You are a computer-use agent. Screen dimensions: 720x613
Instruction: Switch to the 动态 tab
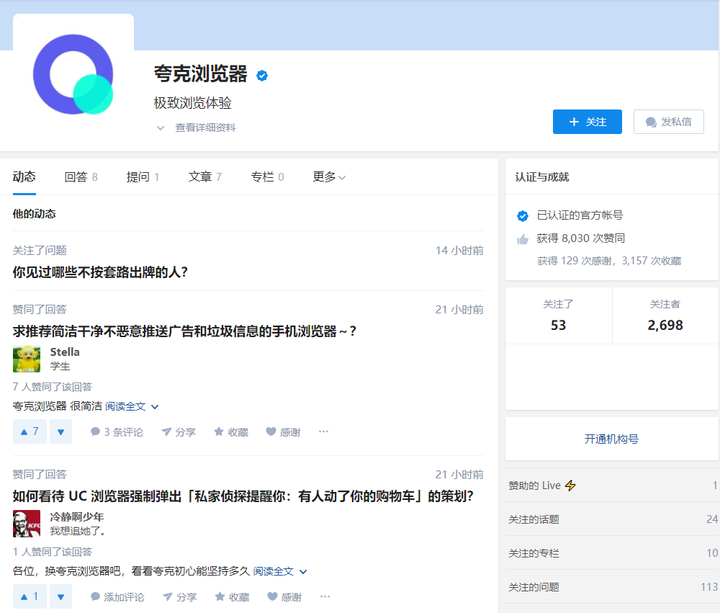click(x=24, y=177)
